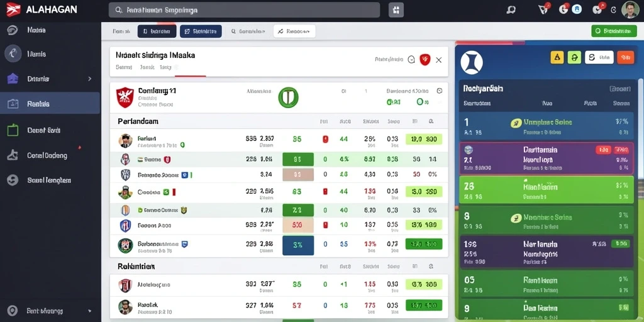Switch to the first tab under the card title
The image size is (644, 322).
click(124, 67)
